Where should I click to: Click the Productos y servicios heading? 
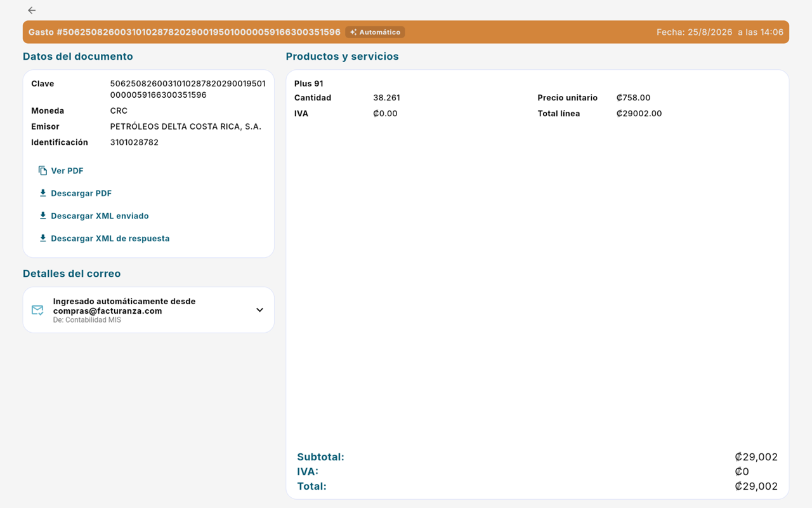(342, 57)
